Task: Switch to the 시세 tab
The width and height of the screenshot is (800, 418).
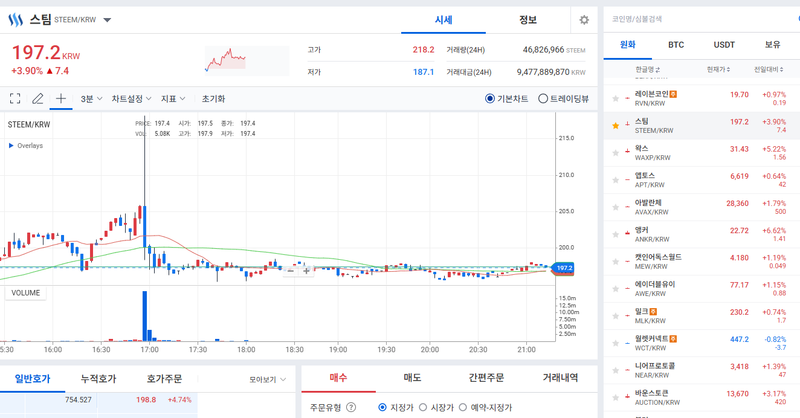Action: coord(443,20)
